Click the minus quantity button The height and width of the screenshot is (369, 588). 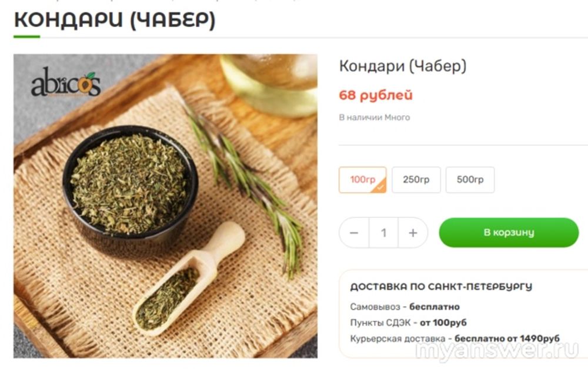point(354,233)
